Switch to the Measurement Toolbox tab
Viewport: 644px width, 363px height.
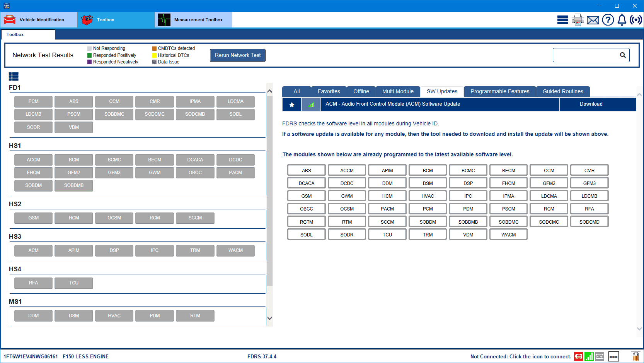(x=193, y=19)
